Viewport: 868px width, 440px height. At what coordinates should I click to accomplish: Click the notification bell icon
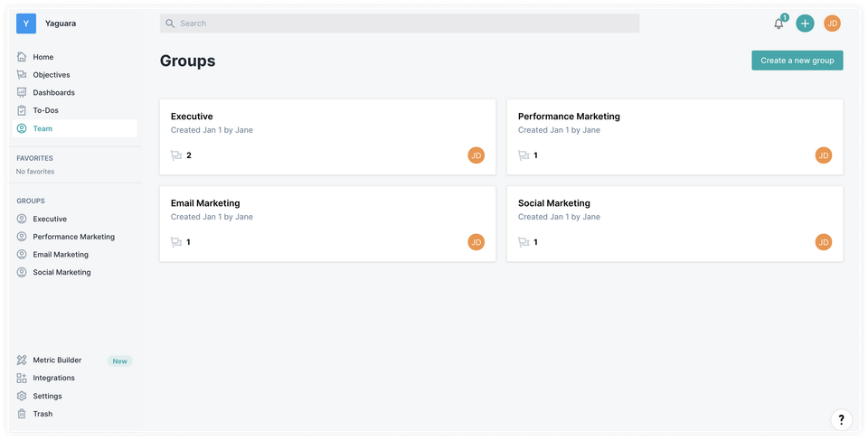pos(778,23)
